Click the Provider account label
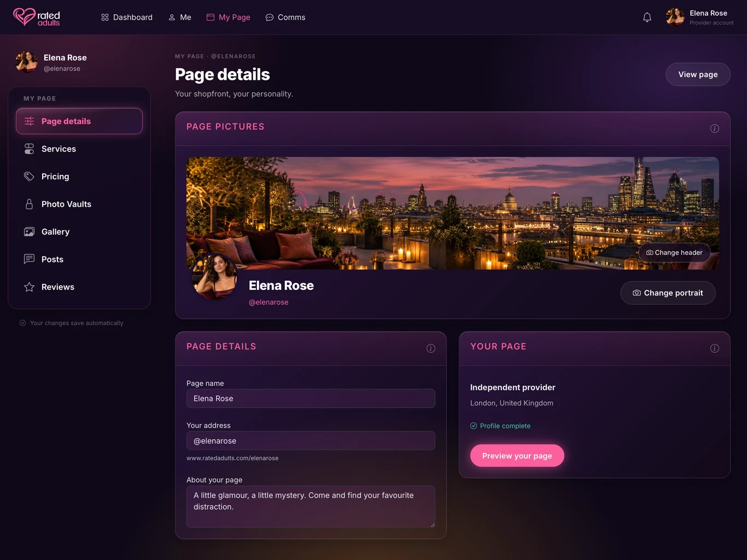The width and height of the screenshot is (747, 560). [711, 23]
